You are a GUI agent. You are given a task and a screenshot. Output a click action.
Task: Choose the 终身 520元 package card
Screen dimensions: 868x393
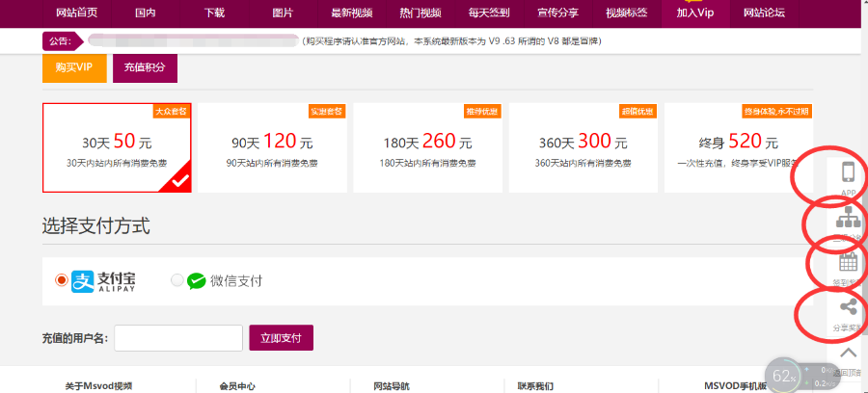pyautogui.click(x=739, y=147)
